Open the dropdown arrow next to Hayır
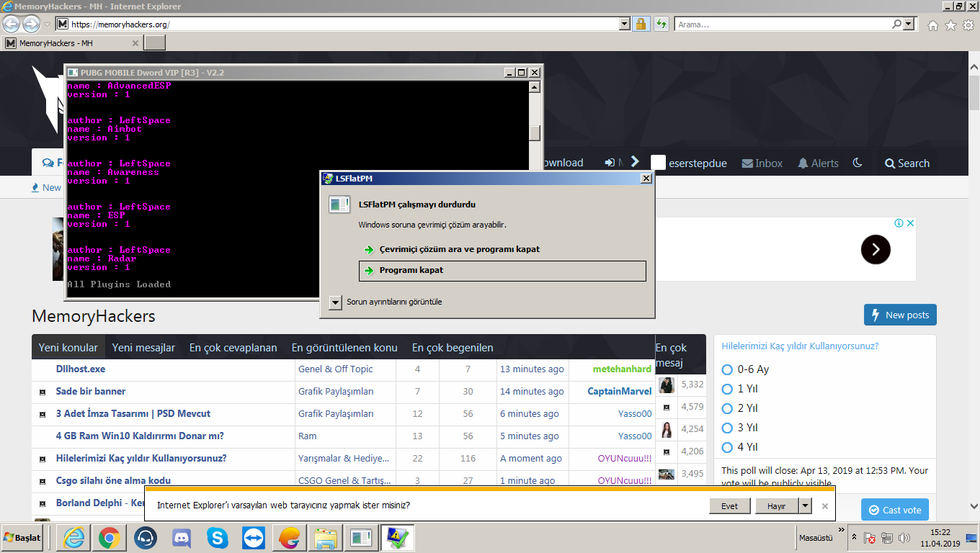 tap(806, 506)
